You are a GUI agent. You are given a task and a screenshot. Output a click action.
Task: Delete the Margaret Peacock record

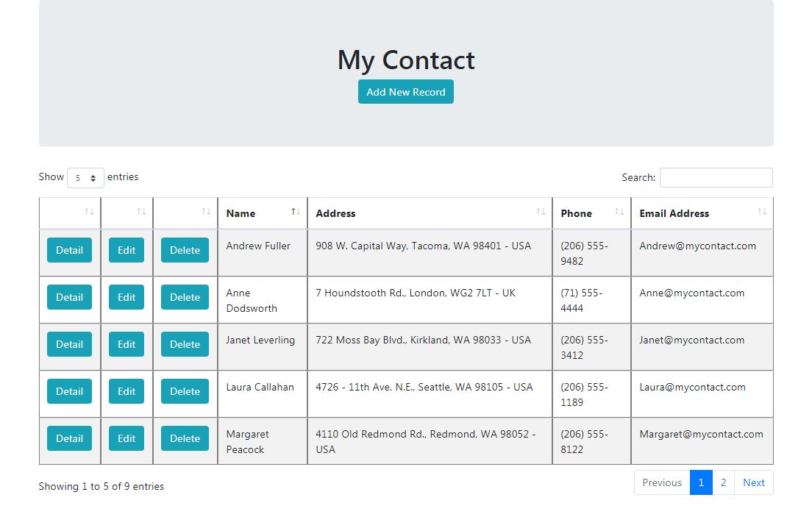[185, 439]
